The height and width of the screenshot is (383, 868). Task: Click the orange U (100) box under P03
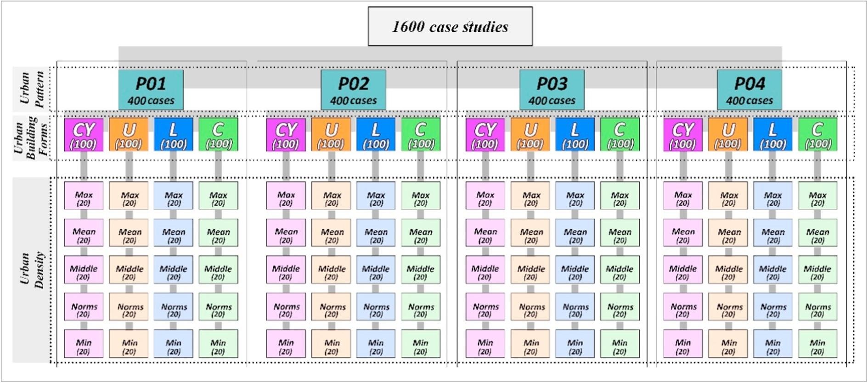tap(530, 135)
